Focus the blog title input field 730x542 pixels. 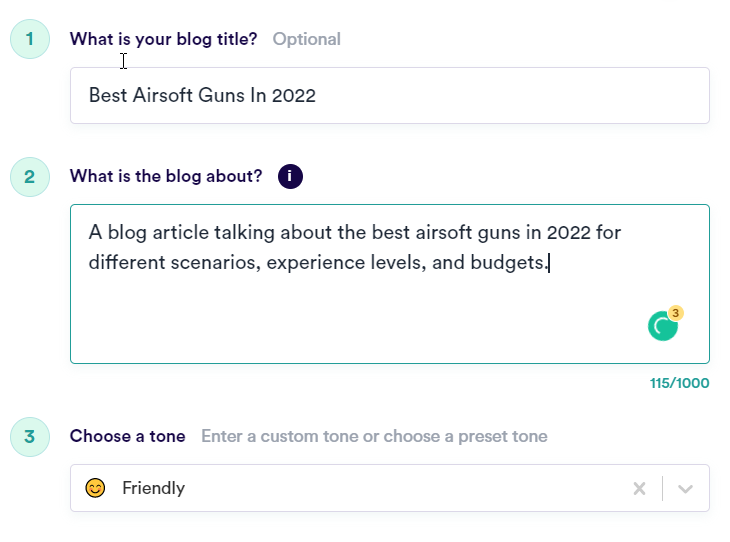(x=390, y=95)
